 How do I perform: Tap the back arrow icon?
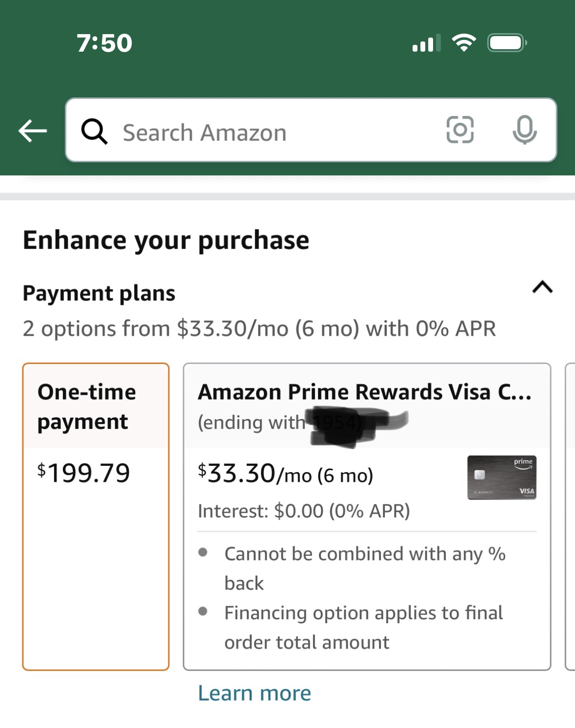pyautogui.click(x=33, y=131)
